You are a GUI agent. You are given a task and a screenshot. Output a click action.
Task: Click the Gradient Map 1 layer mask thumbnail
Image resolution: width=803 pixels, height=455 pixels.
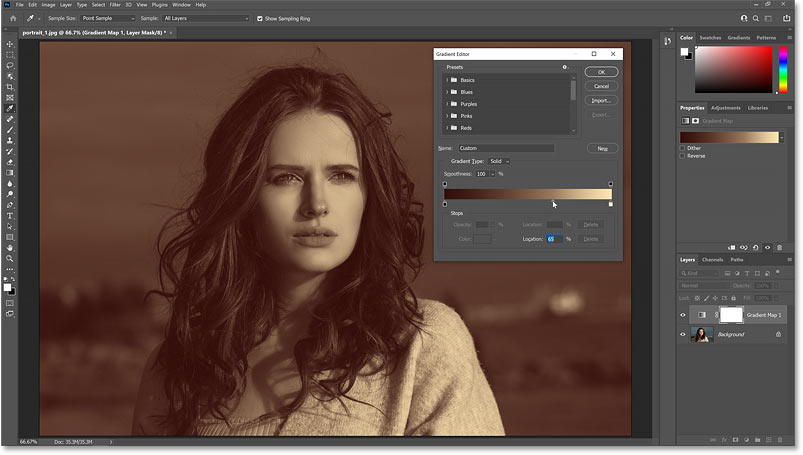click(x=731, y=315)
